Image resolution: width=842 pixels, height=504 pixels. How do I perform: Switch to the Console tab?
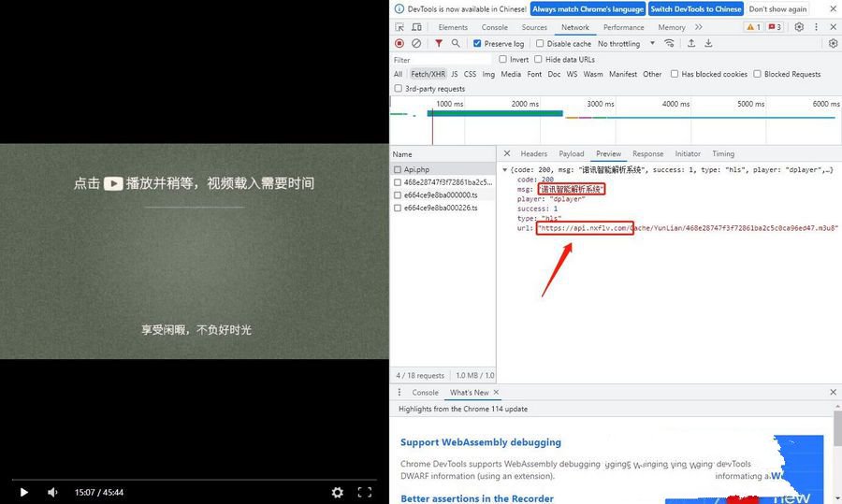[x=494, y=27]
